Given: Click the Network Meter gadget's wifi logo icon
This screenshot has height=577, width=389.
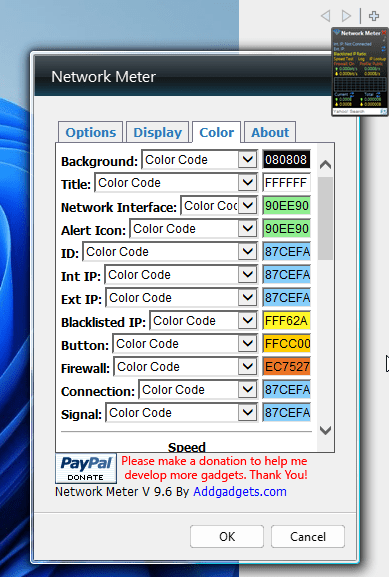Looking at the screenshot, I should [336, 33].
